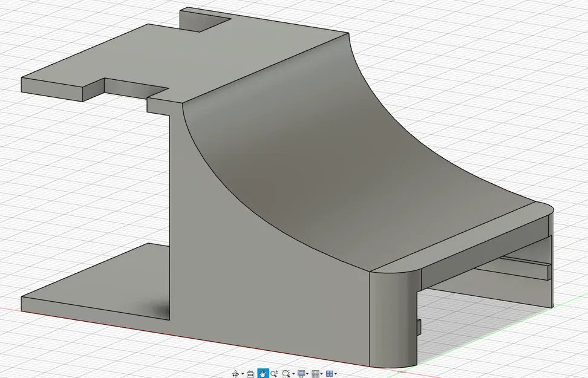Screen dimensions: 588x378
Task: Activate the Orbit tool
Action: click(235, 374)
